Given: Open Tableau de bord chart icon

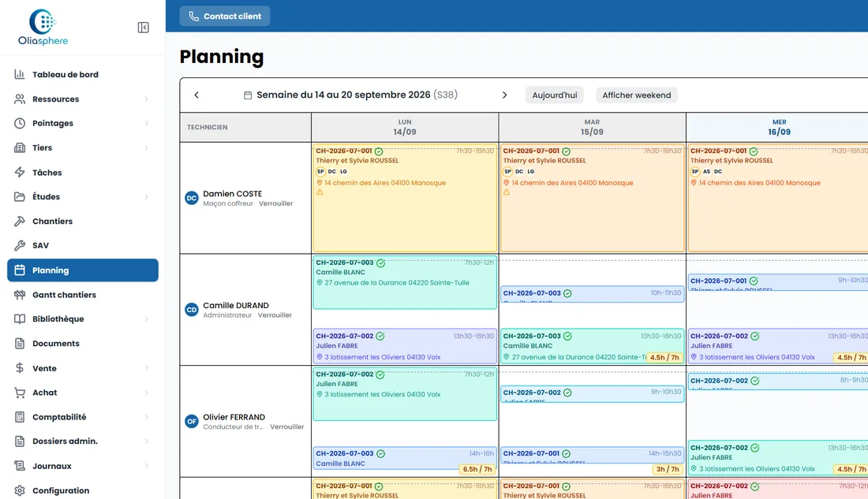Looking at the screenshot, I should tap(20, 74).
